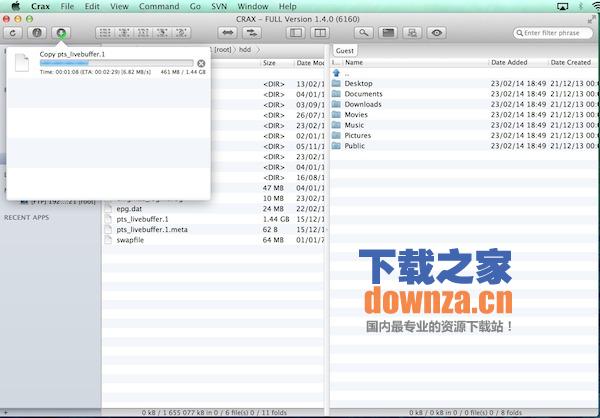Click the up-arrow parent folder entry
This screenshot has width=600, height=418.
[x=336, y=73]
